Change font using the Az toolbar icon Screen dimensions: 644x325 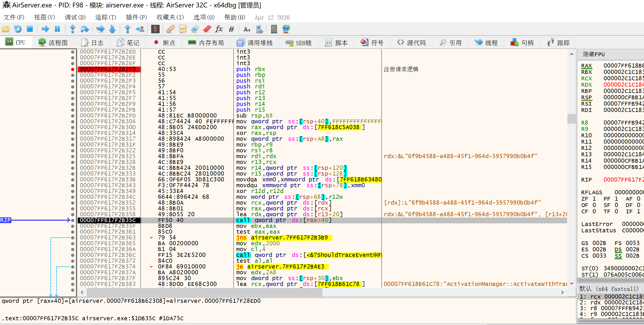pyautogui.click(x=247, y=29)
